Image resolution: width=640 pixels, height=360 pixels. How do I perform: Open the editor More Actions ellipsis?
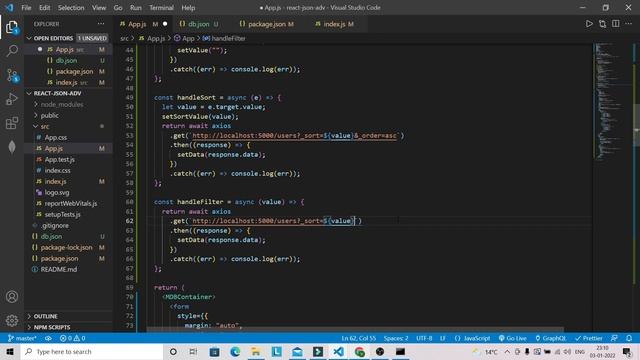click(629, 24)
